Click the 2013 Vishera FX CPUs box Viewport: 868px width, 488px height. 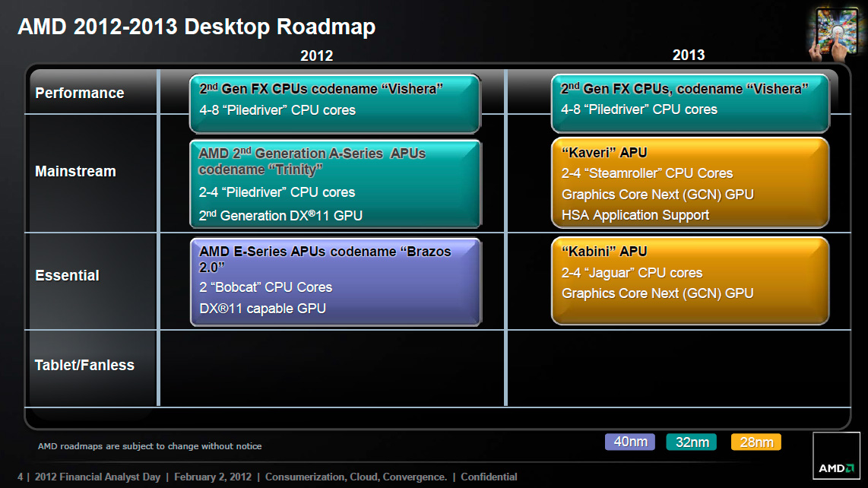click(x=690, y=103)
